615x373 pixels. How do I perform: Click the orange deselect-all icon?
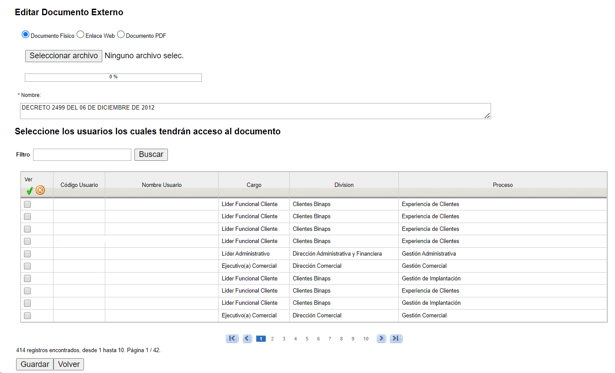[x=40, y=190]
